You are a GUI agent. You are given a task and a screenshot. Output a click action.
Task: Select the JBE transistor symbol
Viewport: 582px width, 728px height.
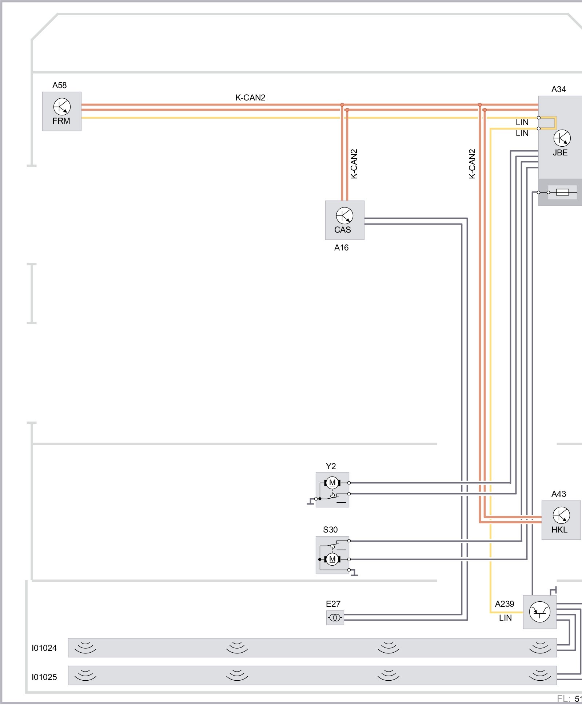click(562, 138)
